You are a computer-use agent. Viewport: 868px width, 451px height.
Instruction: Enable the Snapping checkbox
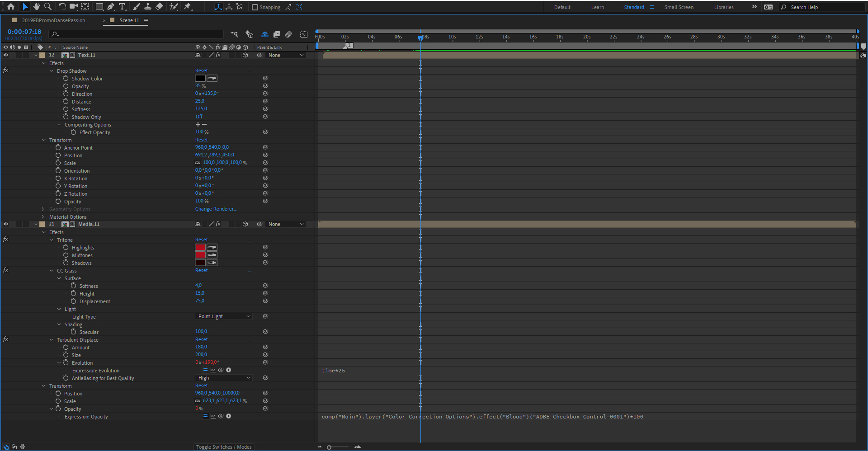click(x=255, y=7)
